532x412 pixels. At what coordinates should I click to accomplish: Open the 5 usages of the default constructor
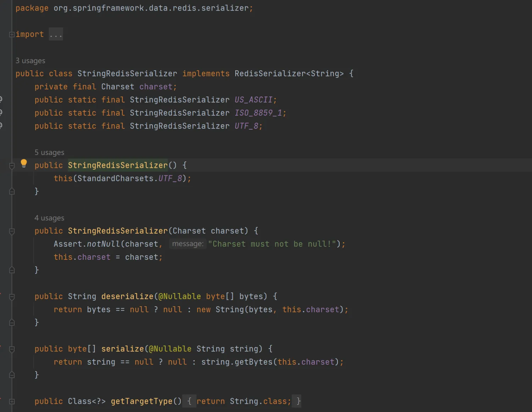pyautogui.click(x=49, y=152)
